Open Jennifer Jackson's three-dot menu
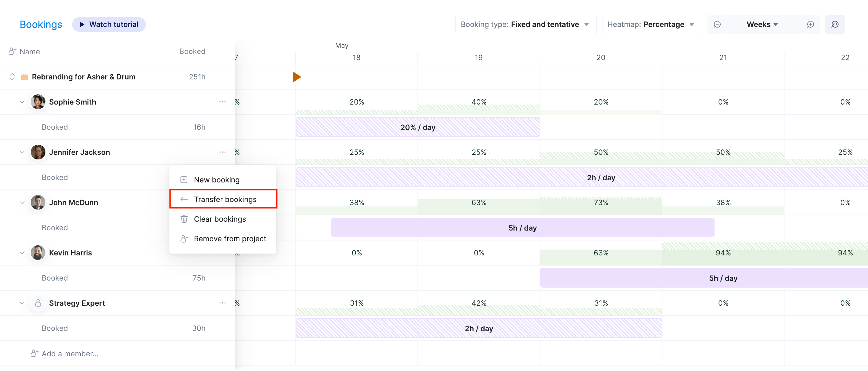Screen dimensions: 868x371 [223, 152]
